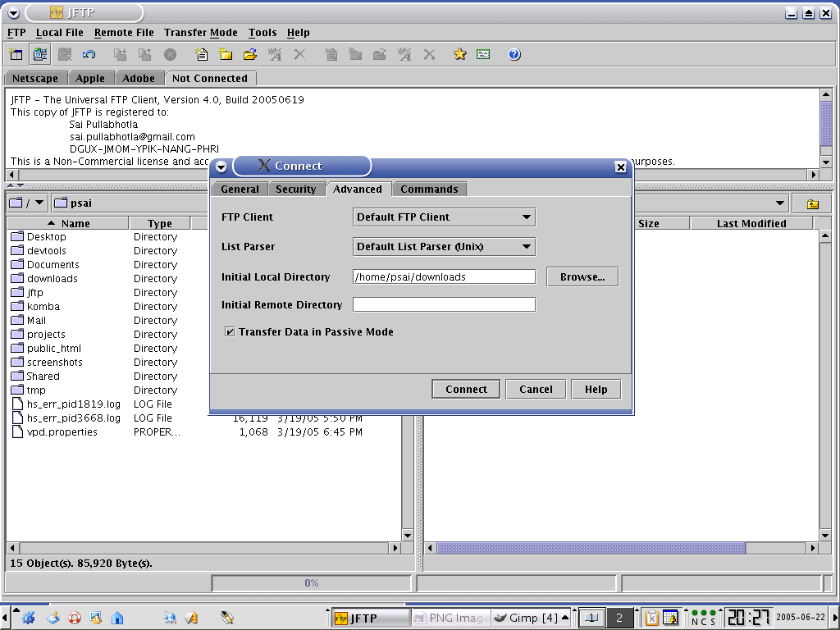Viewport: 840px width, 630px height.
Task: Expand the local path dropdown arrow
Action: 39,203
